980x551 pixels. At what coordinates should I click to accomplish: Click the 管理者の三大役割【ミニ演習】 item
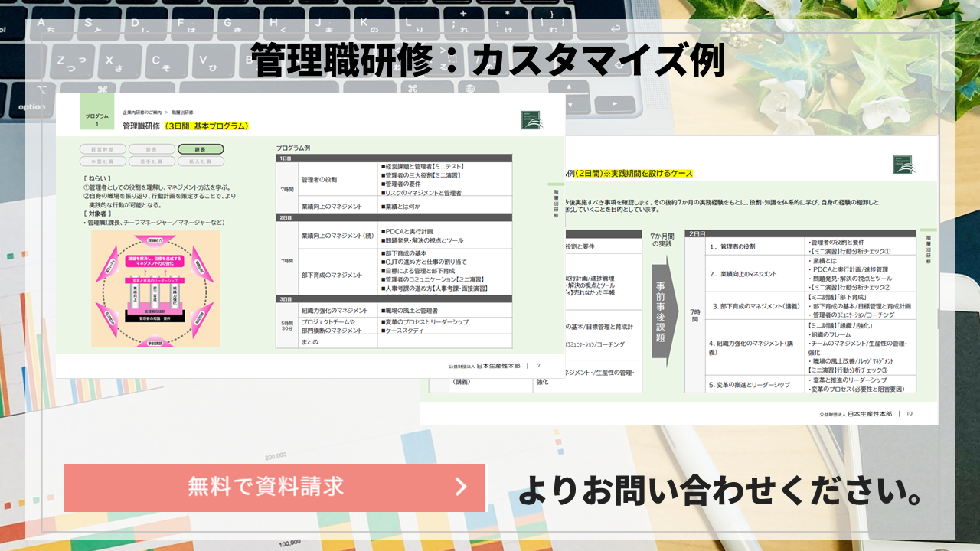(x=423, y=175)
